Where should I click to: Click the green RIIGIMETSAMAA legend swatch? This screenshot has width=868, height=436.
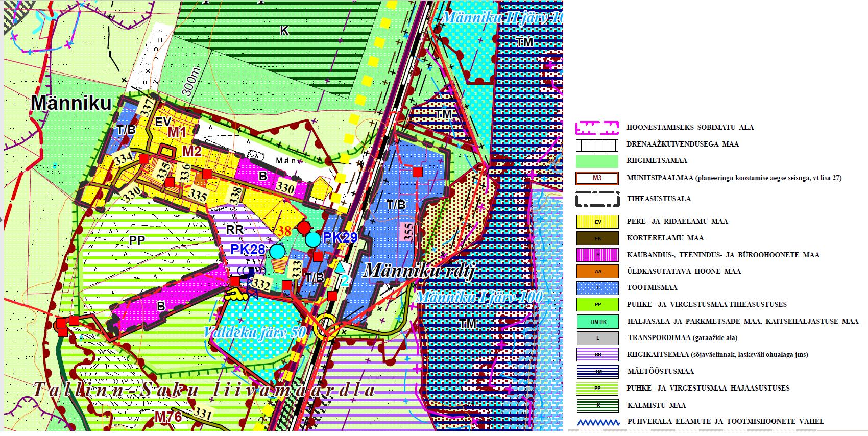click(597, 161)
